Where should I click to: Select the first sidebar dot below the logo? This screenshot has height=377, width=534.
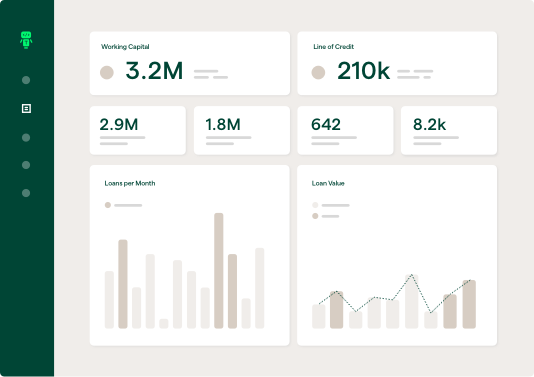26,80
